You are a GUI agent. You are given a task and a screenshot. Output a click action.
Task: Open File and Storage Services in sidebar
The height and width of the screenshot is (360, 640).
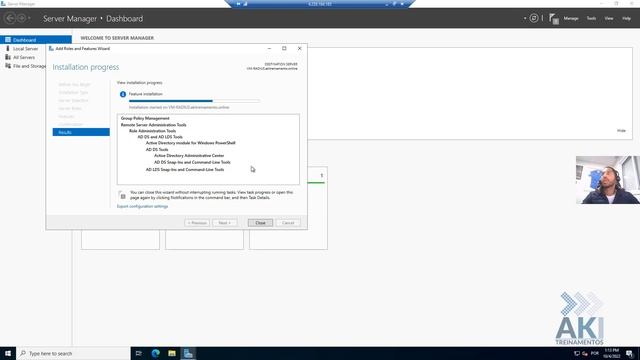point(29,66)
